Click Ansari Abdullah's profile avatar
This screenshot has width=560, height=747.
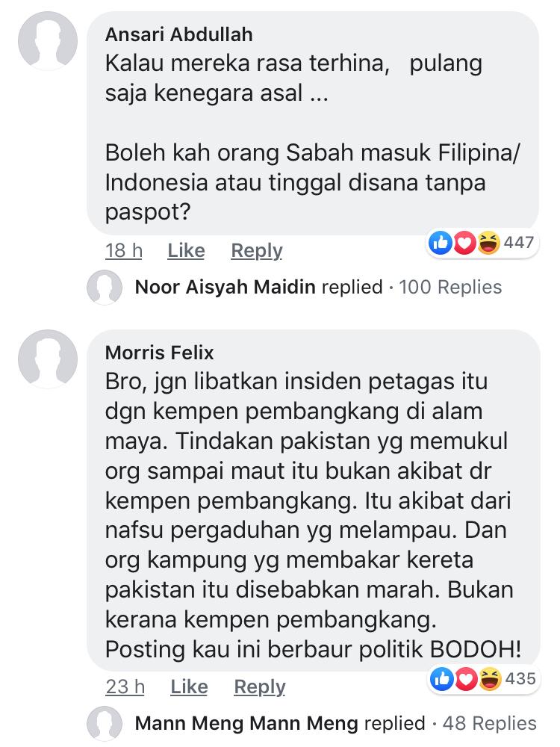47,40
